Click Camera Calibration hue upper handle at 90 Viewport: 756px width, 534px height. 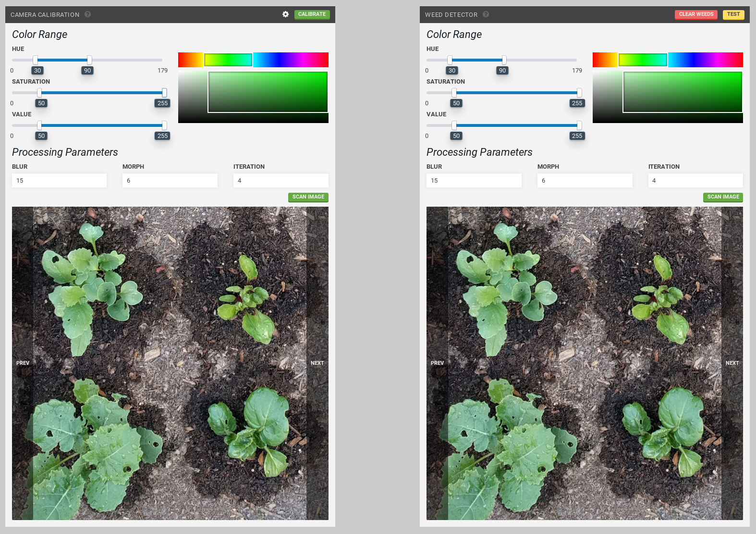pos(89,60)
